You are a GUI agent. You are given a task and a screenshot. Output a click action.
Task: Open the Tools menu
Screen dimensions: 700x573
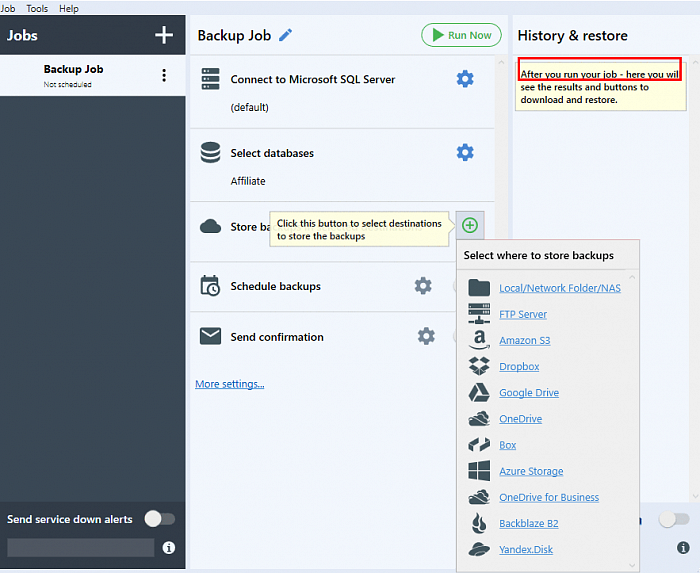tap(37, 8)
